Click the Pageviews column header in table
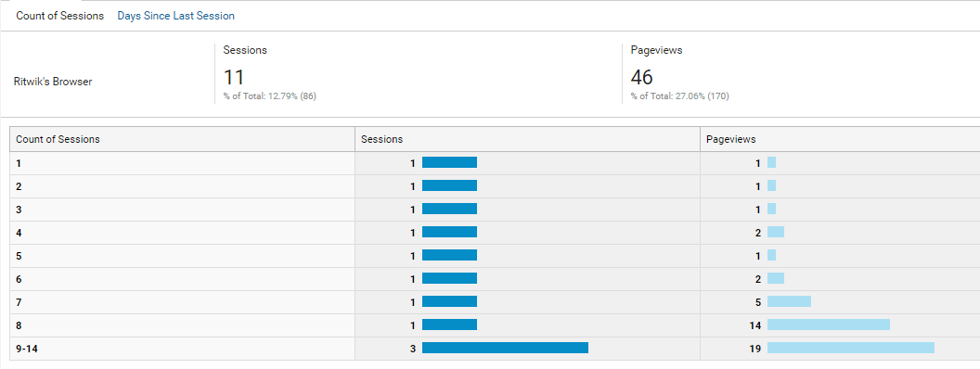Screen dimensions: 980x369 pos(731,139)
